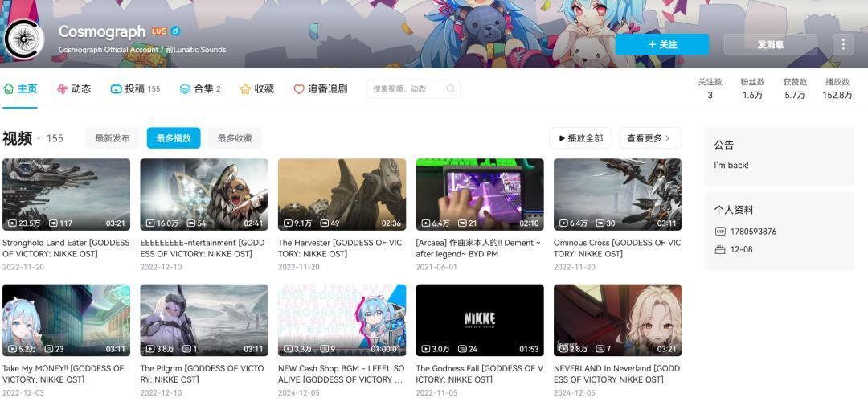This screenshot has width=868, height=410.
Task: Open the 收藏 favorites tab
Action: click(257, 89)
